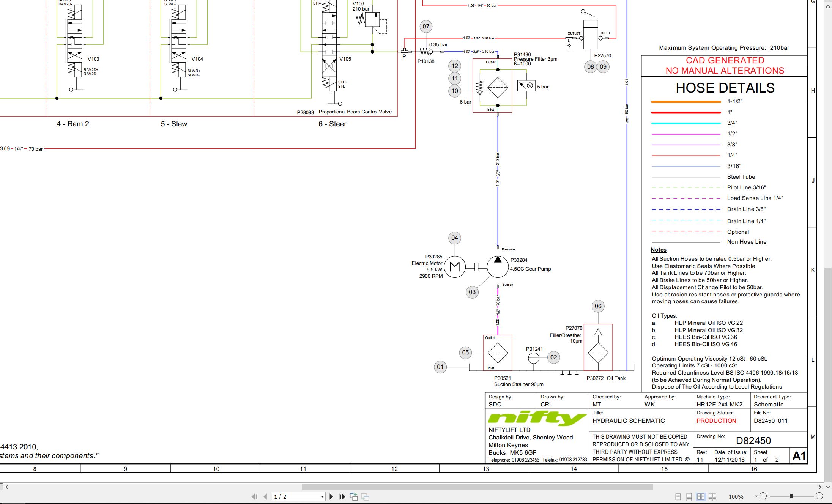Click the cyan 3/4" hose legend line
This screenshot has height=504, width=832.
coord(686,123)
